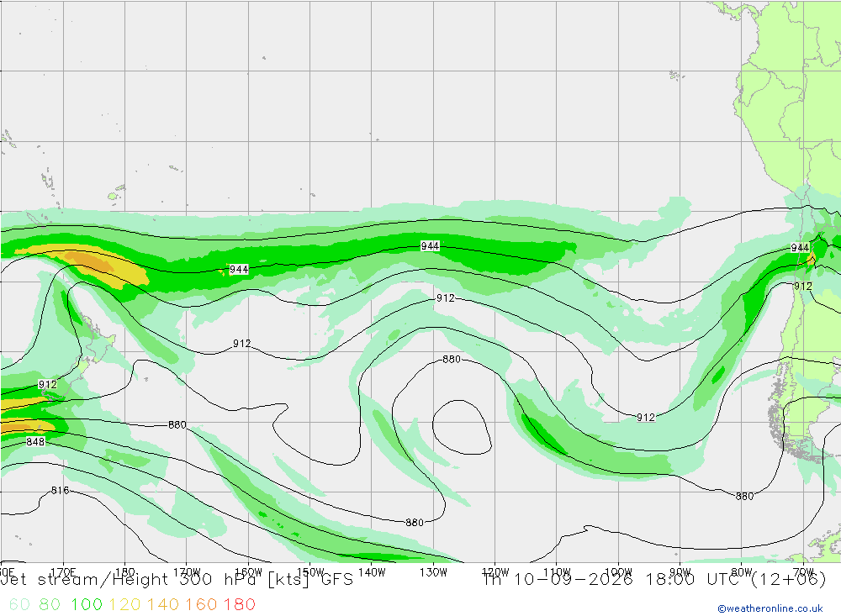Click the 944 contour label near 130W
This screenshot has width=841, height=616.
tap(430, 246)
